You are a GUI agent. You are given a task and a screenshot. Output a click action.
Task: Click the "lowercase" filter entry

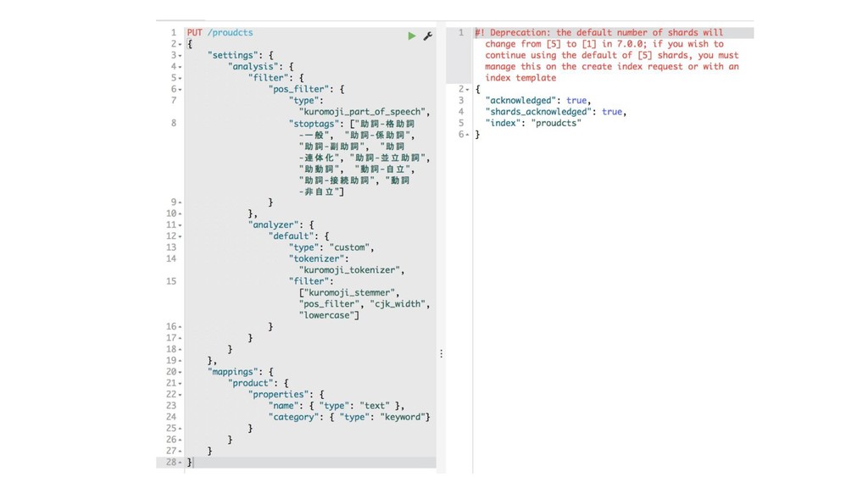pyautogui.click(x=326, y=315)
